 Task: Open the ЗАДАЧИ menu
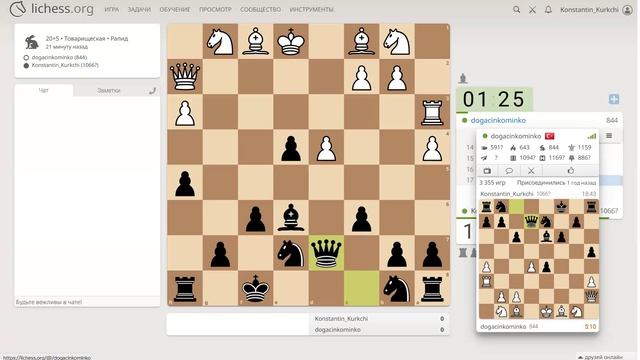(x=139, y=9)
